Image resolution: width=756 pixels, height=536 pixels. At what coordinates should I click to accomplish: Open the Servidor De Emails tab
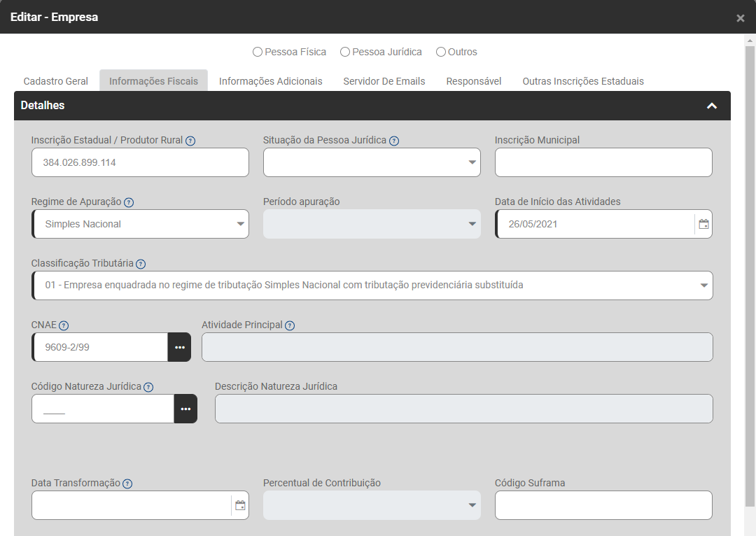coord(384,81)
